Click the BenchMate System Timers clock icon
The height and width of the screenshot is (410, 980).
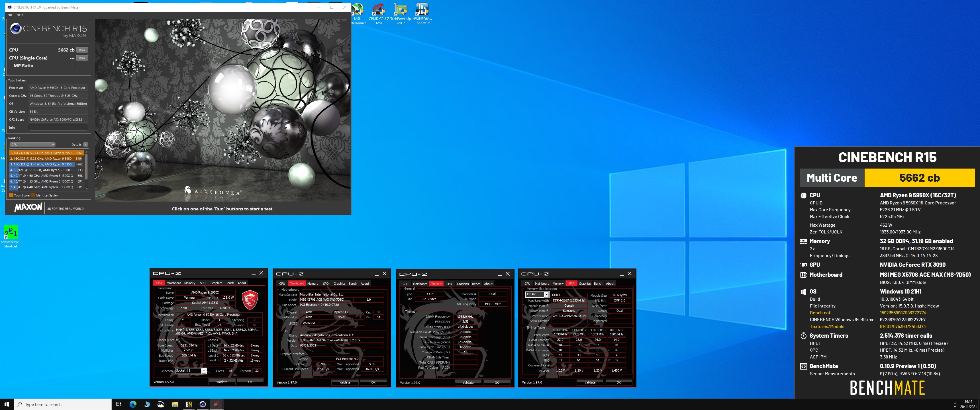point(803,336)
